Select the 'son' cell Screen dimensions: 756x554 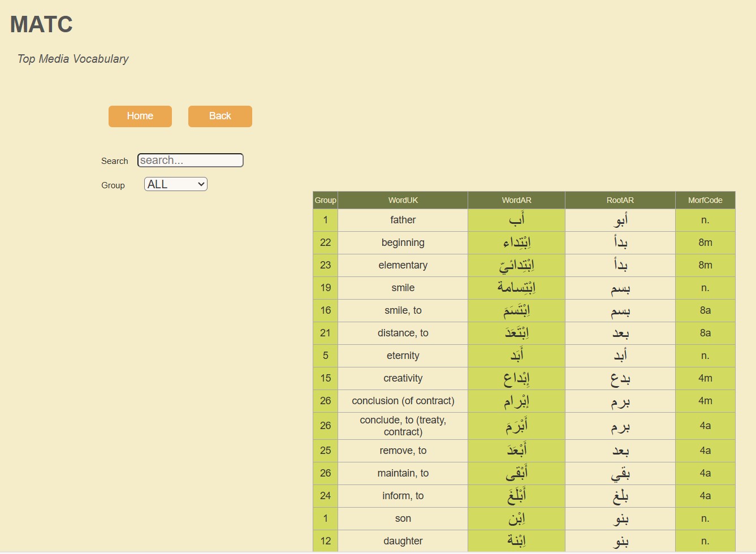(403, 518)
